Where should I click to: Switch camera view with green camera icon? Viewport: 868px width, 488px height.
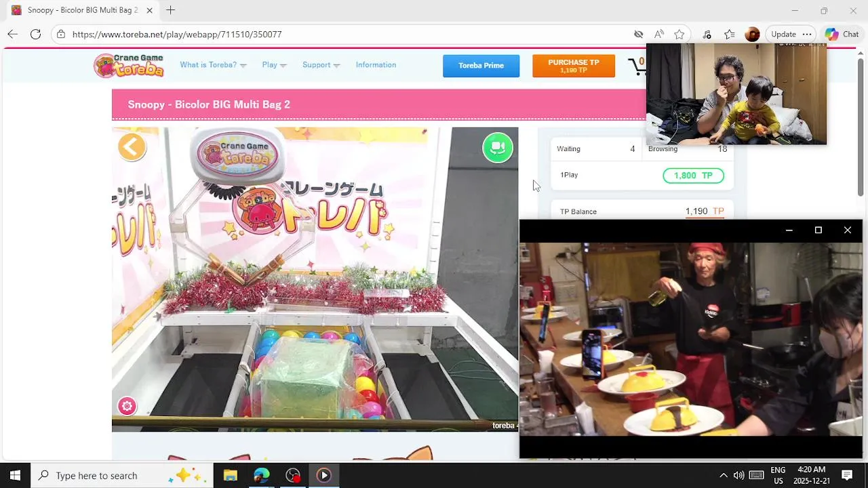[498, 147]
